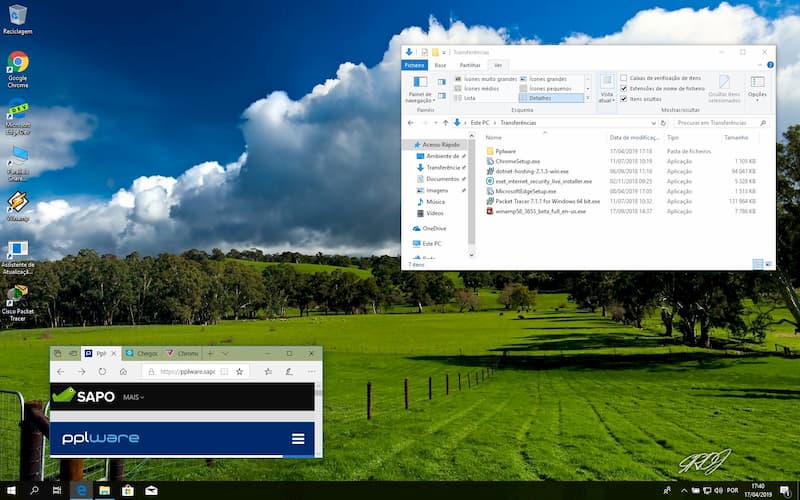Image resolution: width=800 pixels, height=500 pixels.
Task: Click the pplware logo link
Action: (x=101, y=438)
